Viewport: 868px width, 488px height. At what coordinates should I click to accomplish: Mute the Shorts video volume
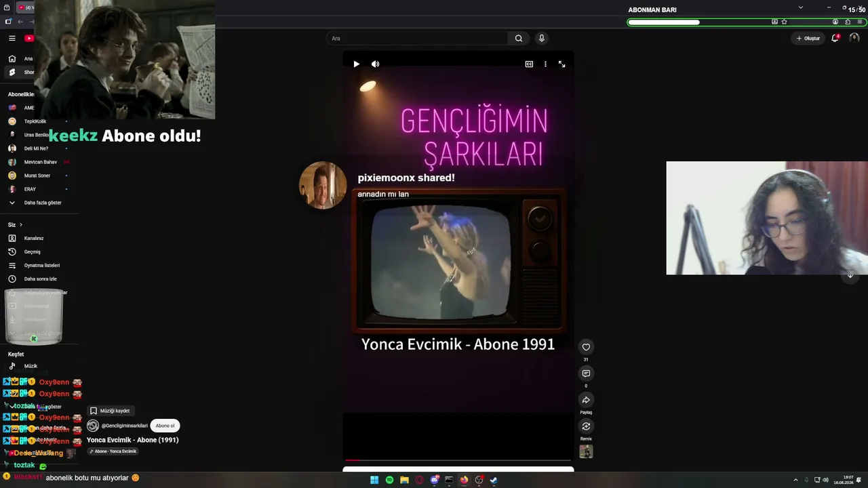coord(375,64)
